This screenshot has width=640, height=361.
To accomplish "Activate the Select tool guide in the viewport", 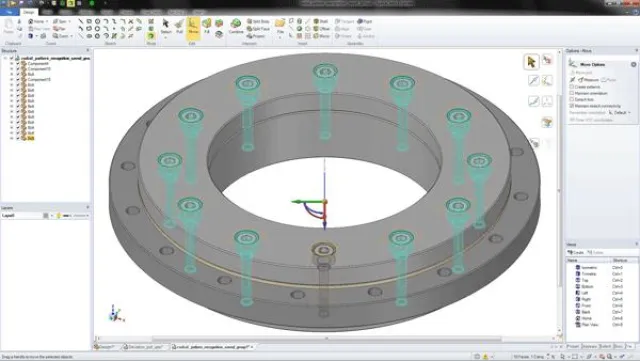I will (531, 62).
